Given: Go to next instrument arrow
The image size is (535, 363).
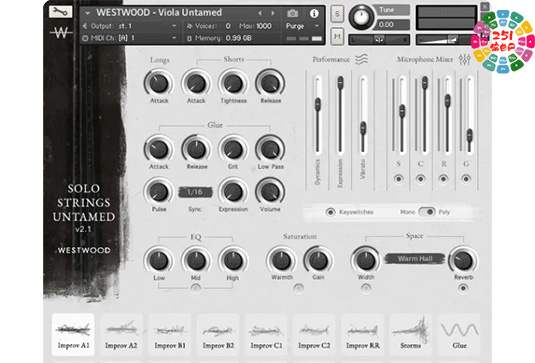Looking at the screenshot, I should pos(273,13).
